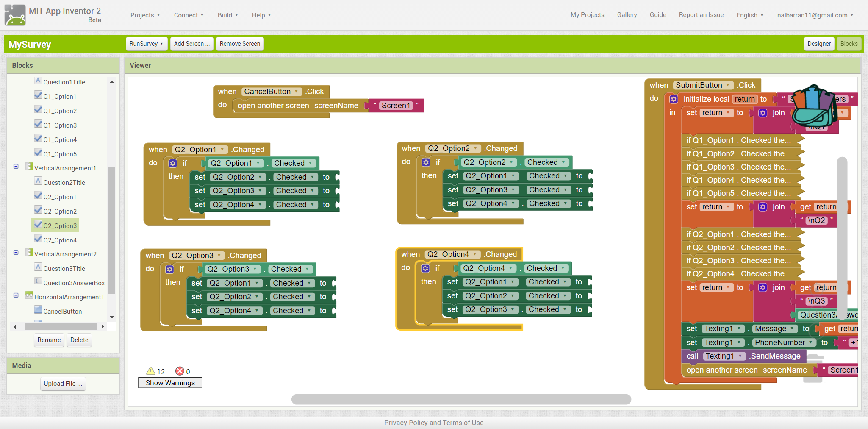Open Report an Issue link
The height and width of the screenshot is (429, 868).
point(701,15)
